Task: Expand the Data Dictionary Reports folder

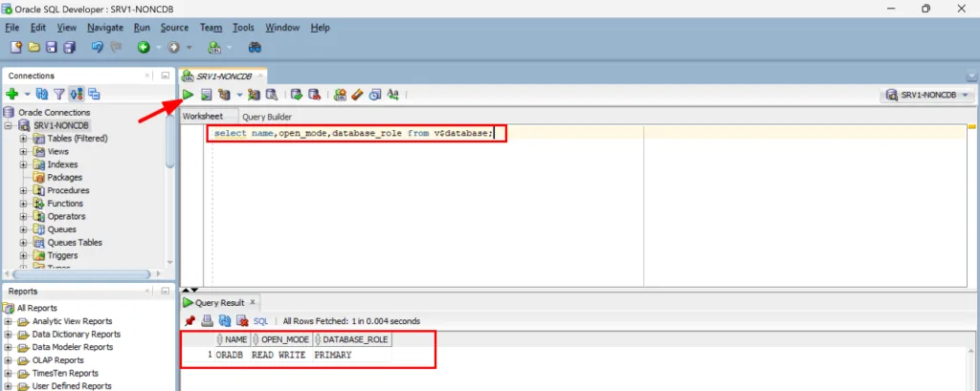Action: click(8, 335)
